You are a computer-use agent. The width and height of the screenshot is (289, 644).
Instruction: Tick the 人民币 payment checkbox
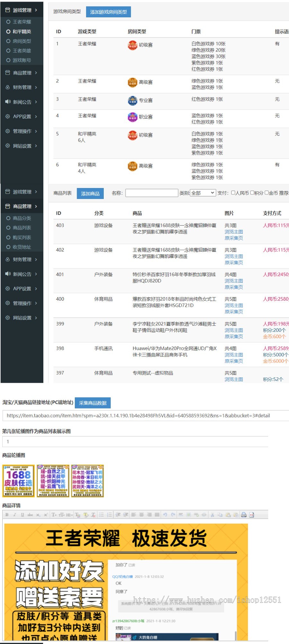click(233, 193)
